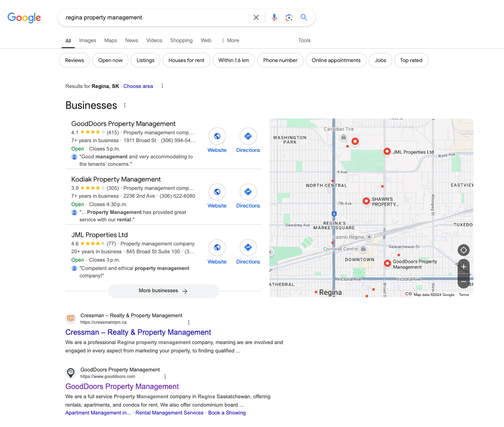Viewport: 504px width, 427px height.
Task: Expand the More search categories menu
Action: click(230, 40)
